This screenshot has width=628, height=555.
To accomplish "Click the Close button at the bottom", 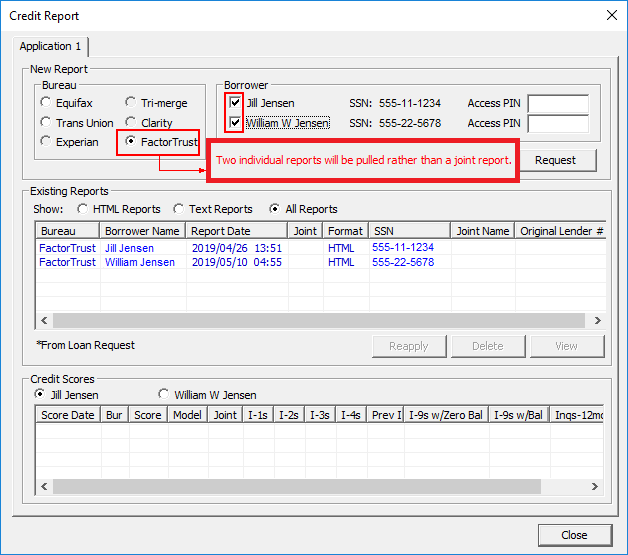I will tap(574, 535).
